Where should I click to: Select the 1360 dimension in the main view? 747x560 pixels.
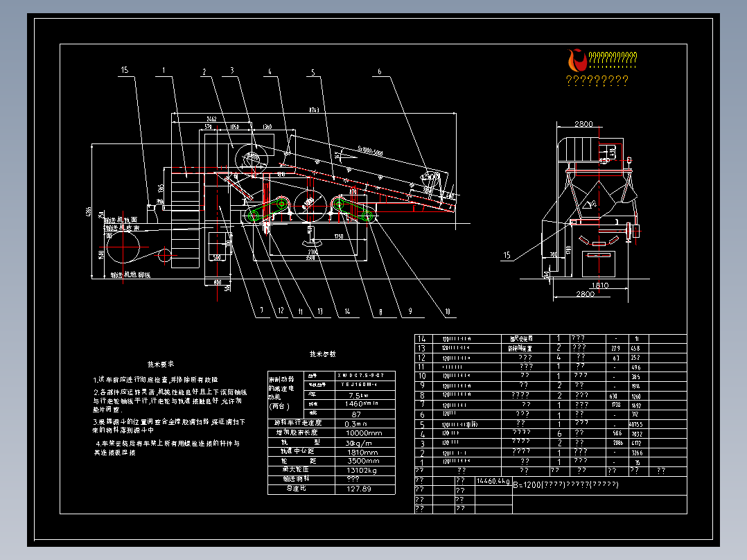[267, 127]
